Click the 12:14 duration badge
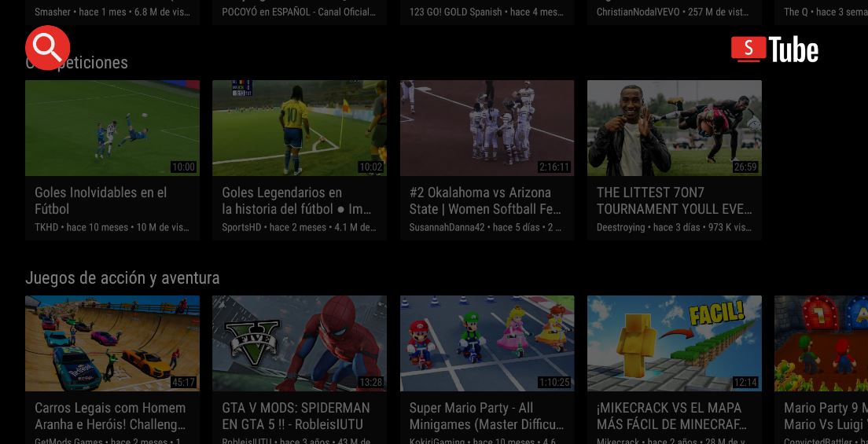Viewport: 868px width, 444px height. 745,383
